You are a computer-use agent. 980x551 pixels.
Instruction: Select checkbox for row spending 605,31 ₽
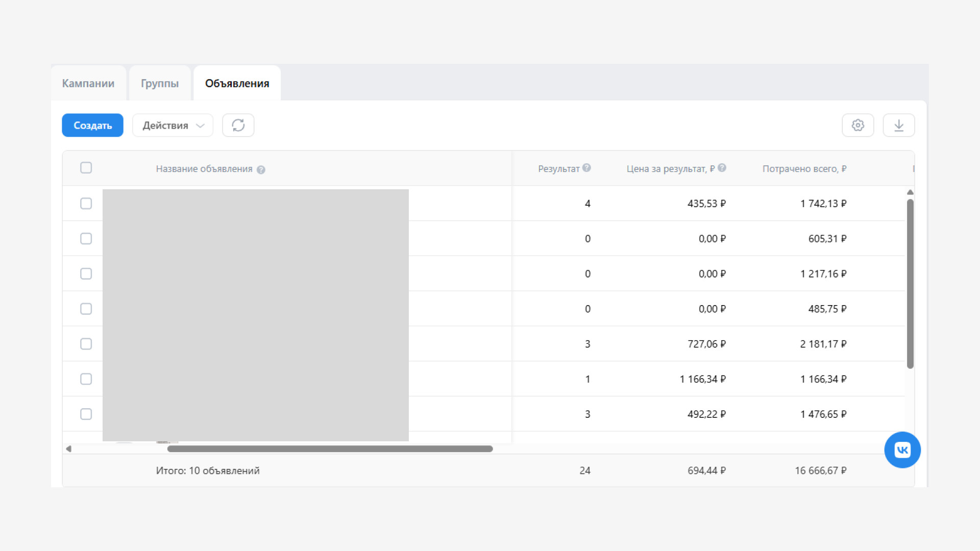click(x=86, y=239)
